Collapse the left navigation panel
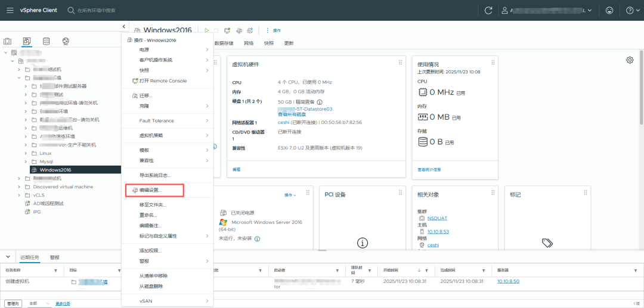Image resolution: width=644 pixels, height=308 pixels. point(124,27)
